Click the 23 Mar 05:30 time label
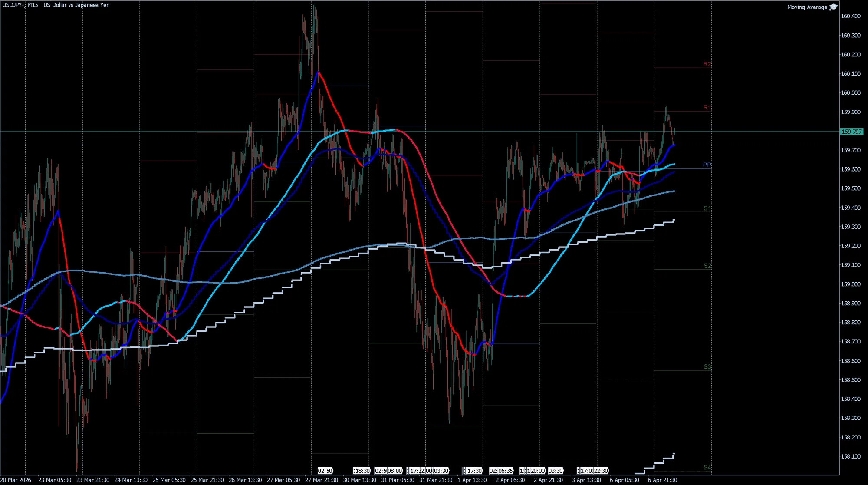This screenshot has width=868, height=485. point(55,480)
